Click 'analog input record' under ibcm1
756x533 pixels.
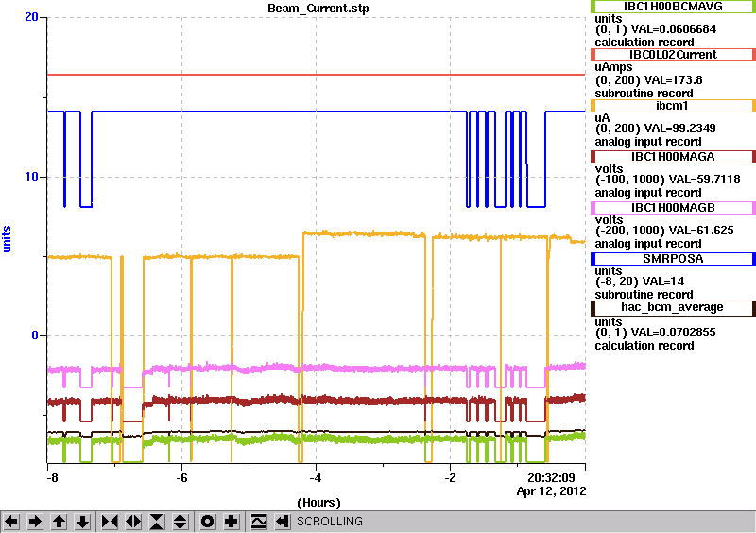(x=648, y=142)
